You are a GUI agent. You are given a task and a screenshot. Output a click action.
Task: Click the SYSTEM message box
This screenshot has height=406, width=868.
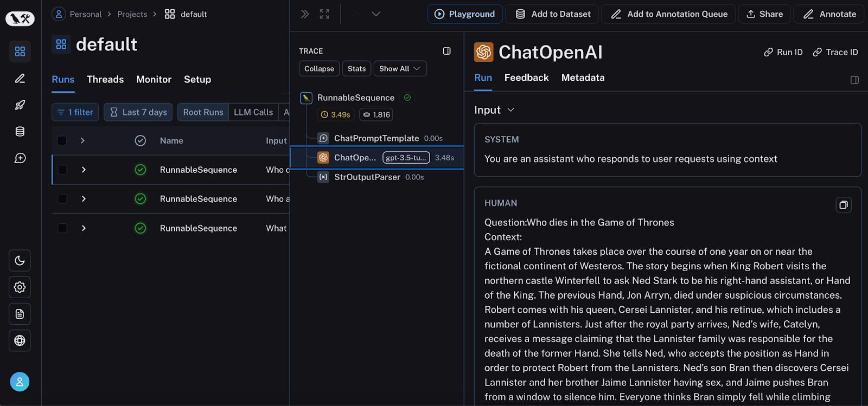pos(668,150)
